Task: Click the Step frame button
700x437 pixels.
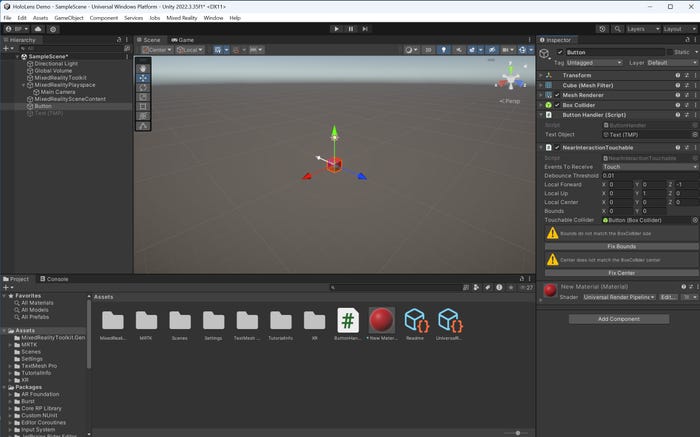Action: click(x=365, y=29)
